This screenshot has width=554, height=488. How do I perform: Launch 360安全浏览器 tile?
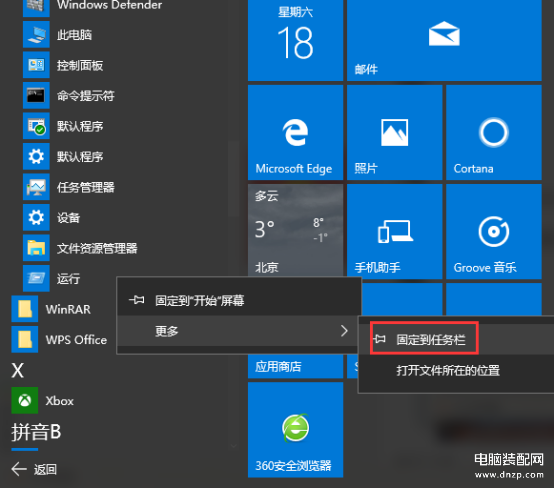coord(295,430)
